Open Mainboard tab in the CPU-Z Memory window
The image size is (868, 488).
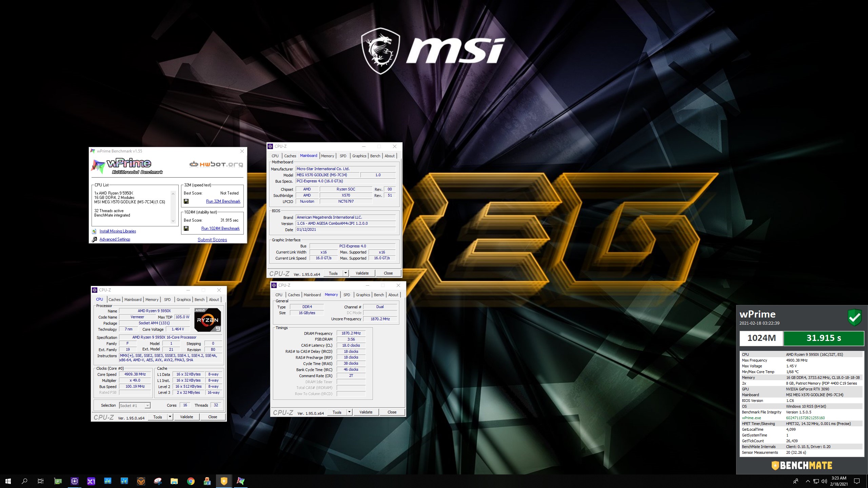coord(312,295)
